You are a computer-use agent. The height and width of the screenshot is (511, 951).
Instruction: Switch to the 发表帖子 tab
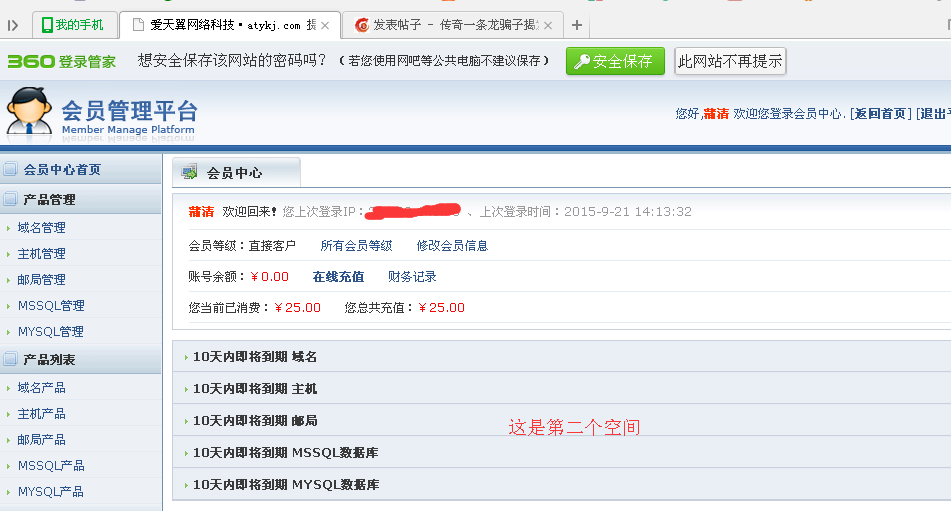[448, 25]
